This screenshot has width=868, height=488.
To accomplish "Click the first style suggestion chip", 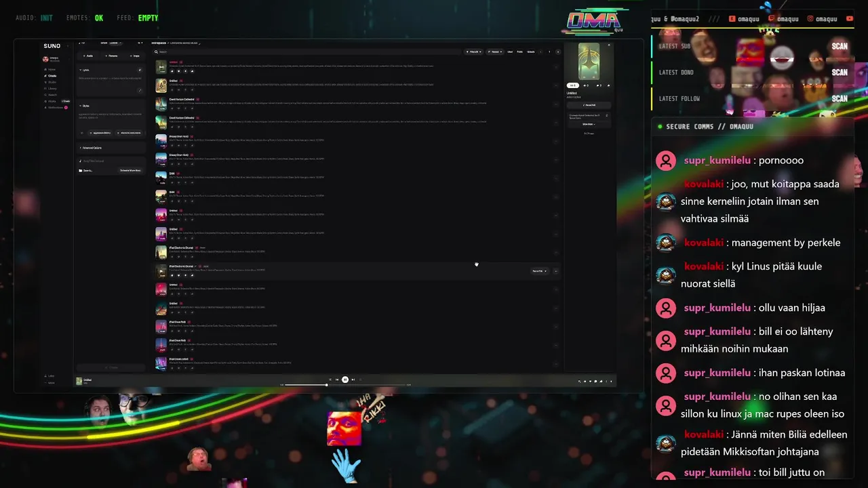I will [100, 133].
